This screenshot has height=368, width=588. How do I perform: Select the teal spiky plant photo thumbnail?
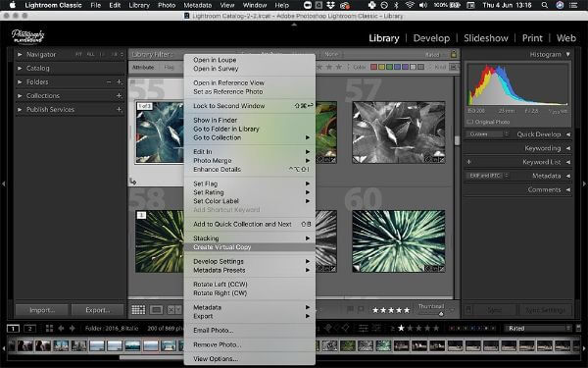point(399,241)
